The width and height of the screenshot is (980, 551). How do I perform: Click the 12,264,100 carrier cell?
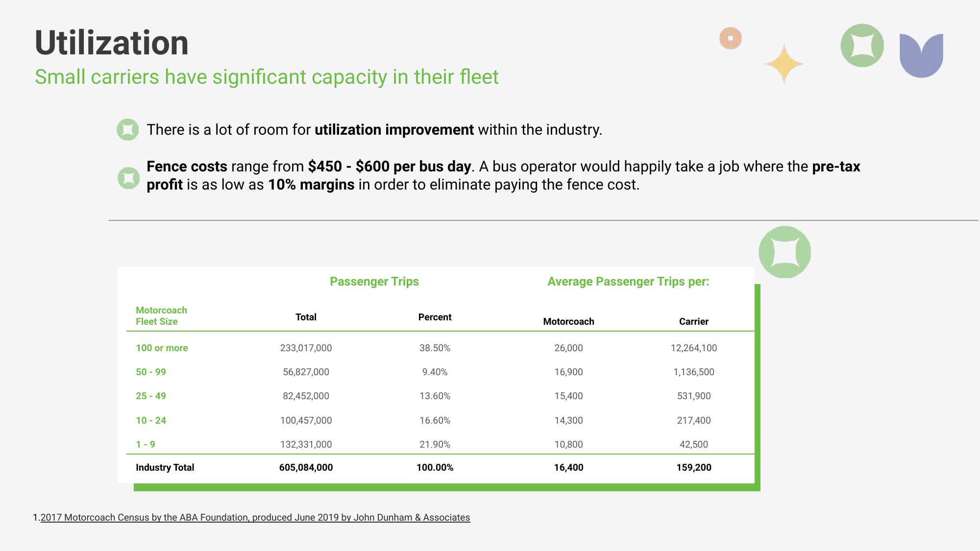pyautogui.click(x=694, y=348)
